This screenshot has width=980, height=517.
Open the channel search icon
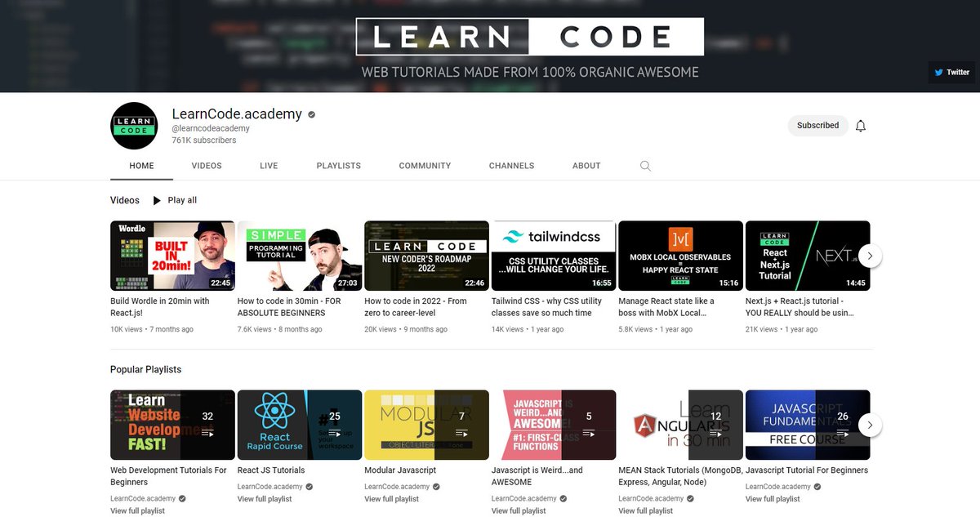click(x=645, y=166)
